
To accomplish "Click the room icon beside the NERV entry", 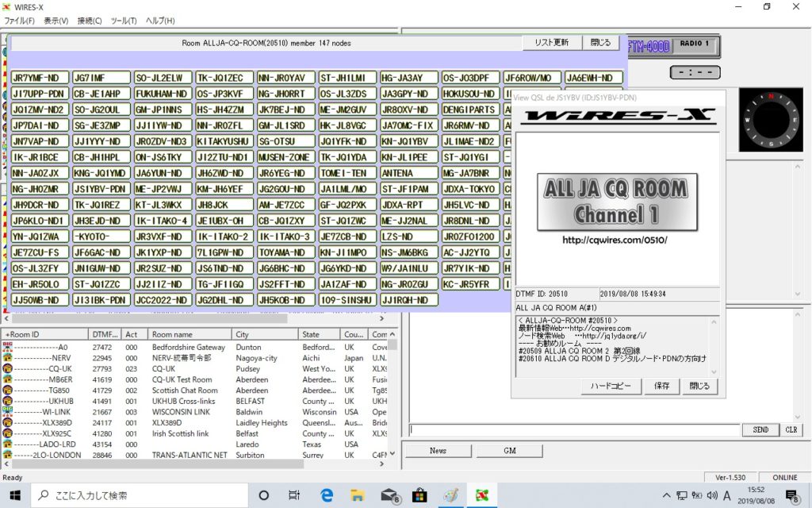I will click(x=7, y=358).
